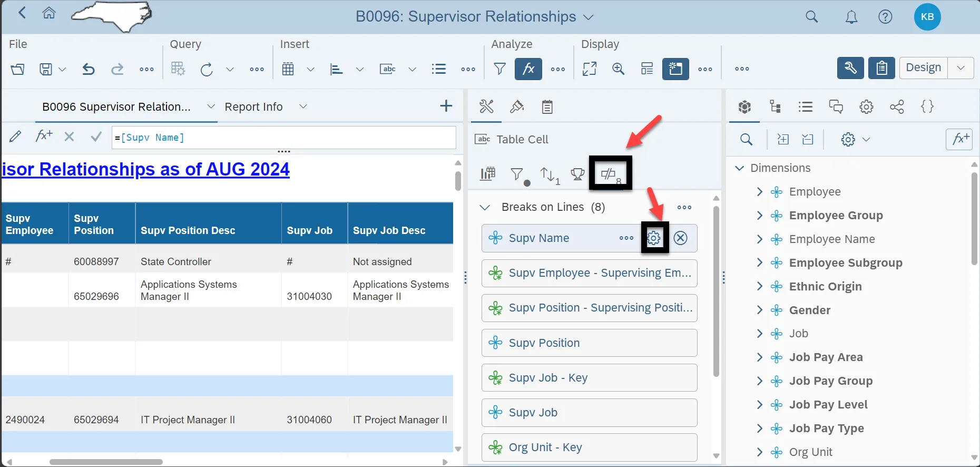The image size is (980, 467).
Task: Click the Undo arrow icon
Action: tap(89, 69)
